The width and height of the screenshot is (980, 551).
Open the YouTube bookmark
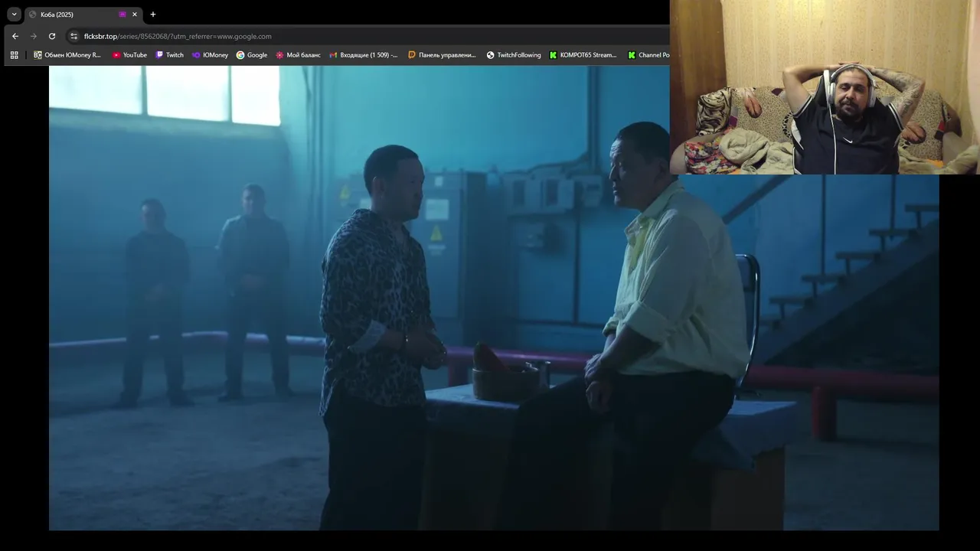coord(129,55)
